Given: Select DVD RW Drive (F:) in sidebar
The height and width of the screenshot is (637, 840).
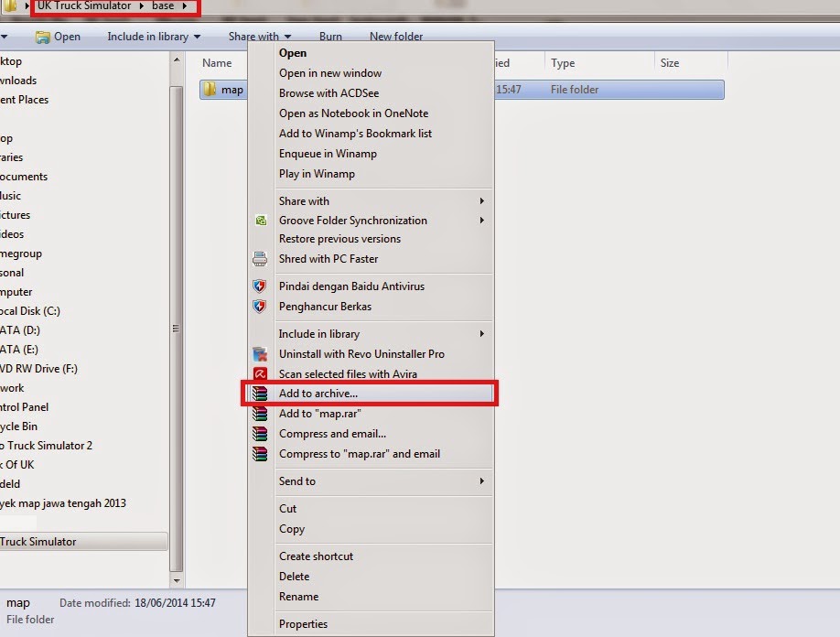Looking at the screenshot, I should coord(38,369).
